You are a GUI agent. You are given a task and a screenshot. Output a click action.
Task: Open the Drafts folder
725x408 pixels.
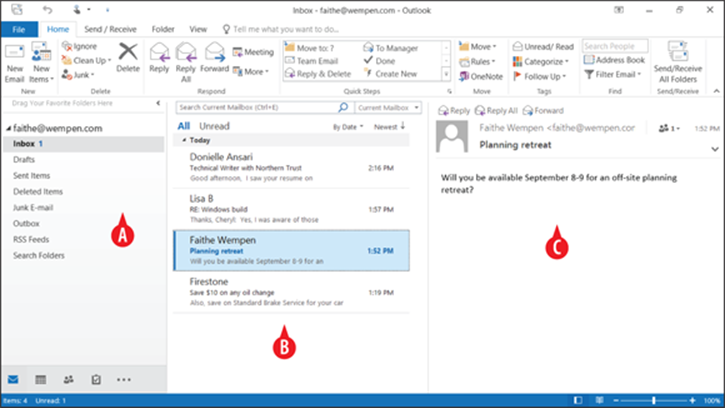(24, 160)
